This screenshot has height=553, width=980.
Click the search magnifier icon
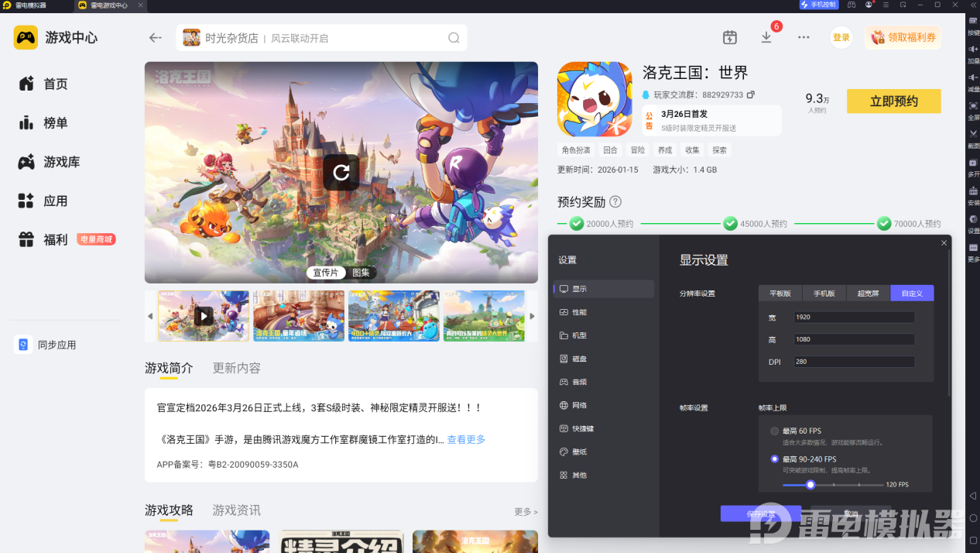click(454, 38)
